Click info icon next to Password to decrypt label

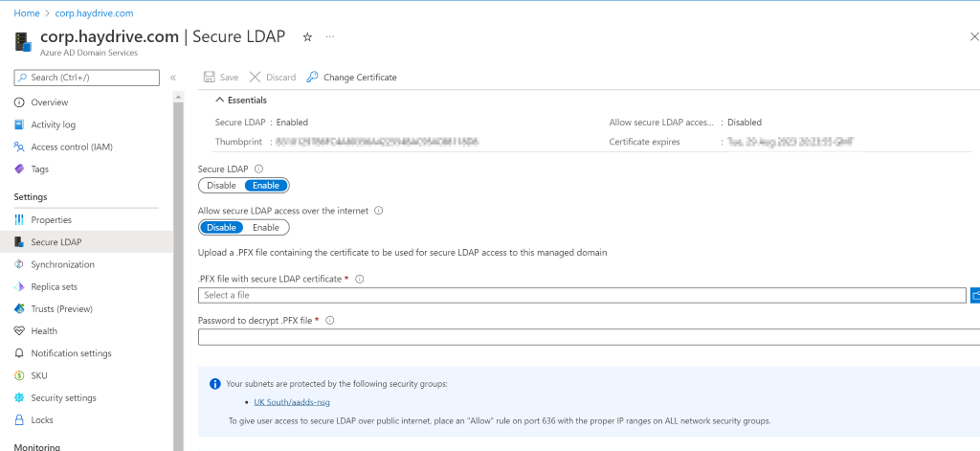(330, 320)
